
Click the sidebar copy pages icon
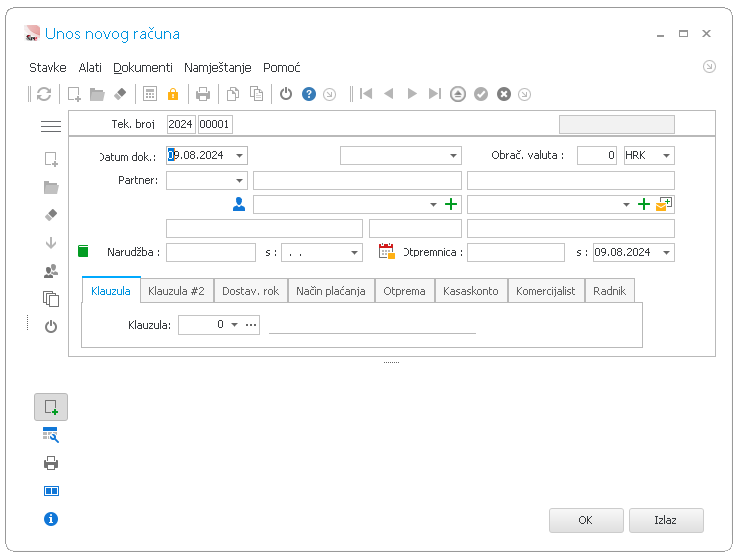tap(51, 299)
